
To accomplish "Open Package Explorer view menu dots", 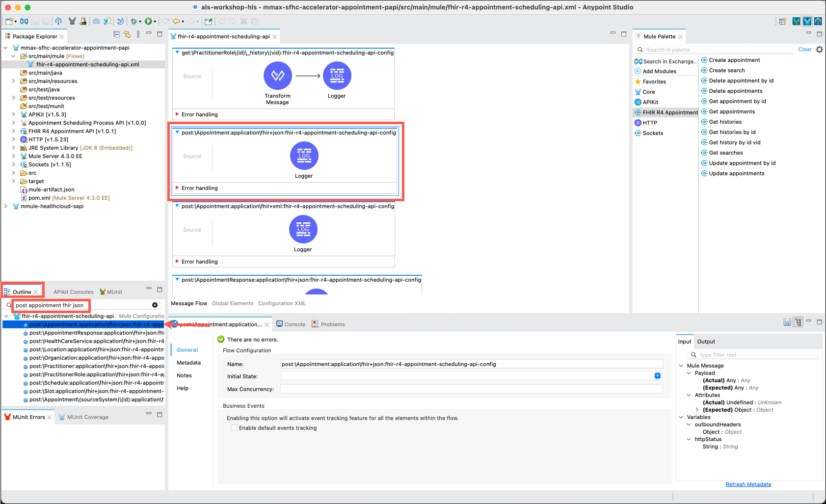I will [138, 34].
